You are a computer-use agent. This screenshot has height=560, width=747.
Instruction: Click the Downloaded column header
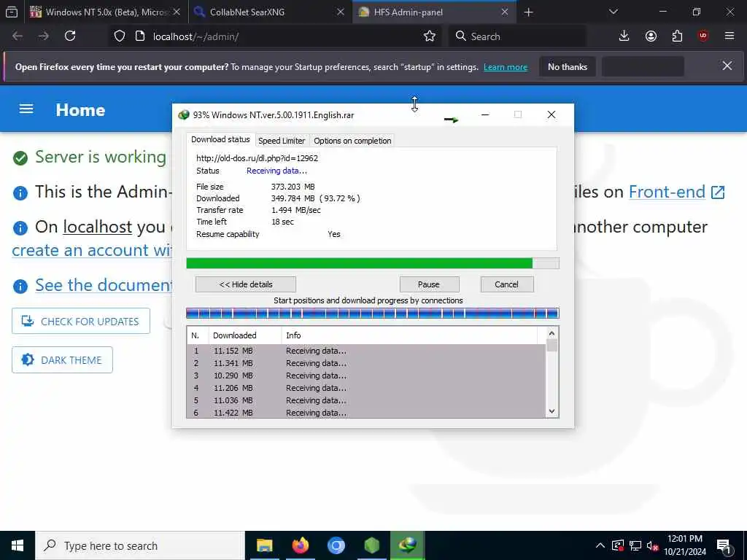245,335
